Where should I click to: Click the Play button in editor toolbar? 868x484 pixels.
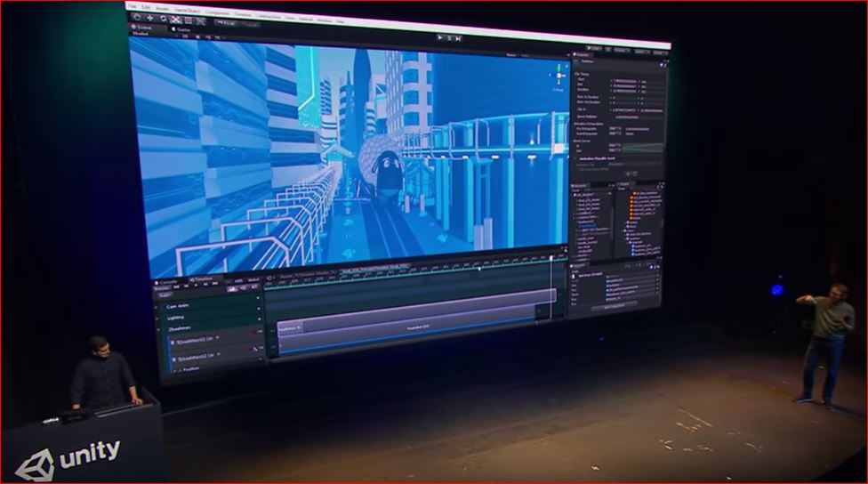[440, 37]
